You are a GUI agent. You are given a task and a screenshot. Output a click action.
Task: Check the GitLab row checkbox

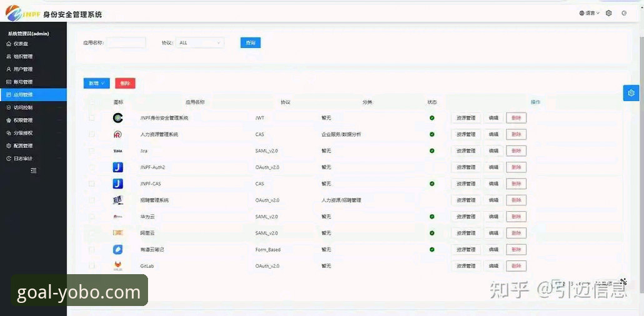tap(92, 266)
